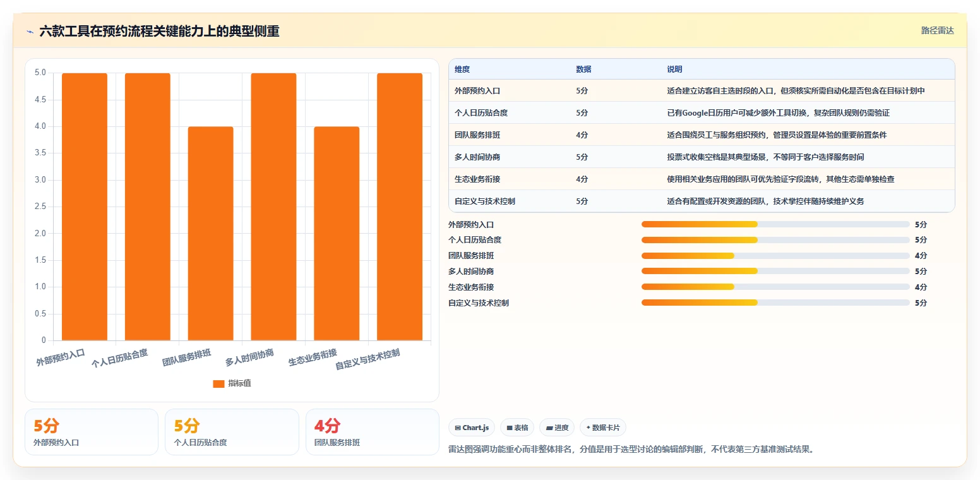Screen dimensions: 980x480
Task: Click the 自定义与技术控制 x-axis label under the chart
Action: coord(367,360)
